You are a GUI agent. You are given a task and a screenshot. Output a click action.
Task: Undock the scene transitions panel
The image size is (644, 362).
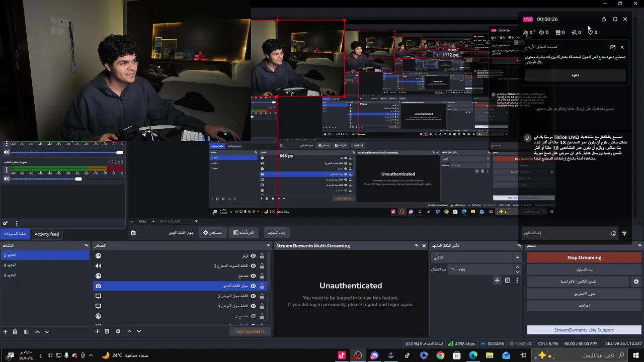pyautogui.click(x=519, y=246)
